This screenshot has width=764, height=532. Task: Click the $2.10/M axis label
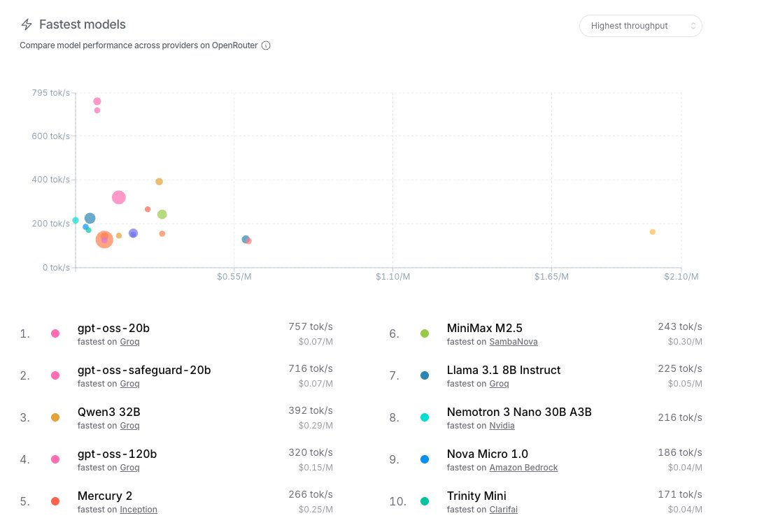tap(681, 276)
